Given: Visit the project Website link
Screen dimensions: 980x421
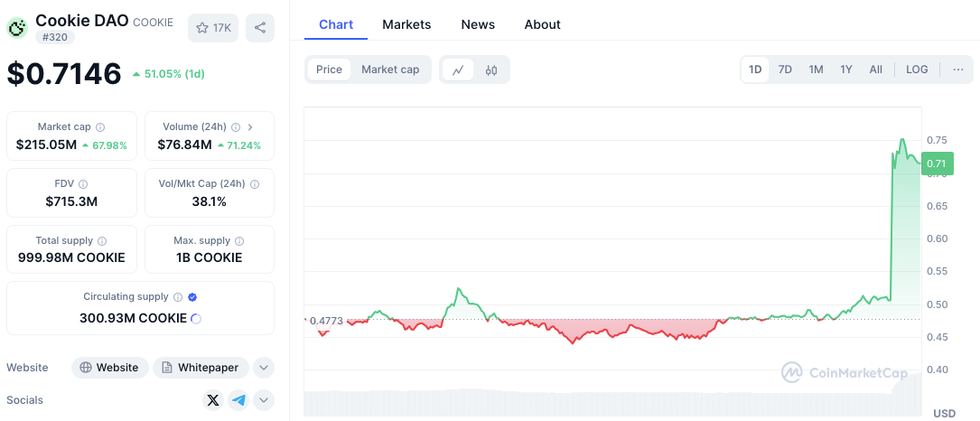Looking at the screenshot, I should coord(110,368).
